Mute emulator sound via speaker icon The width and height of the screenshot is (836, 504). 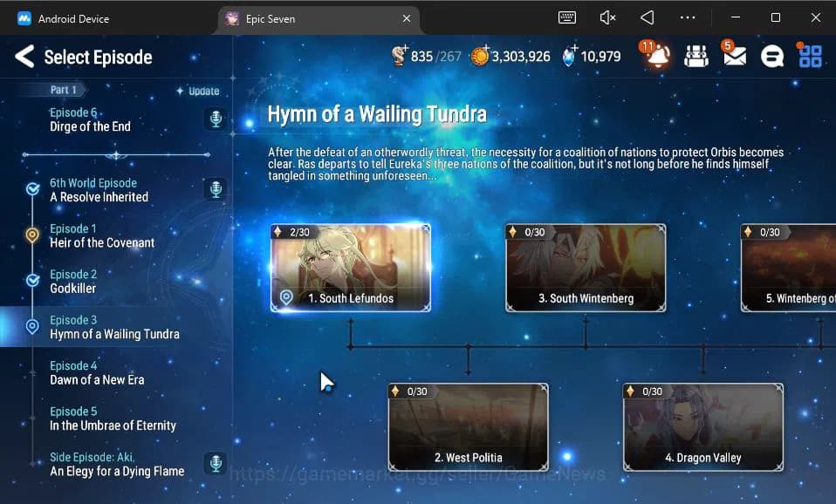[607, 17]
